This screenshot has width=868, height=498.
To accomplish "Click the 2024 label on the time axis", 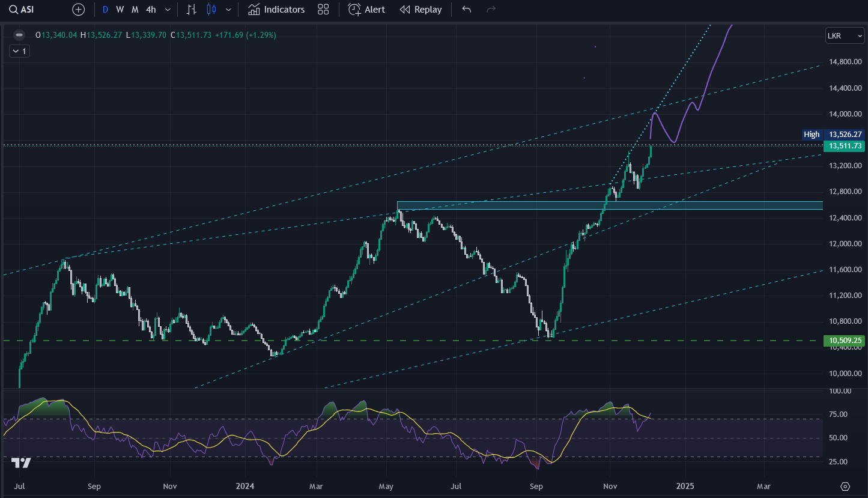I will [245, 486].
